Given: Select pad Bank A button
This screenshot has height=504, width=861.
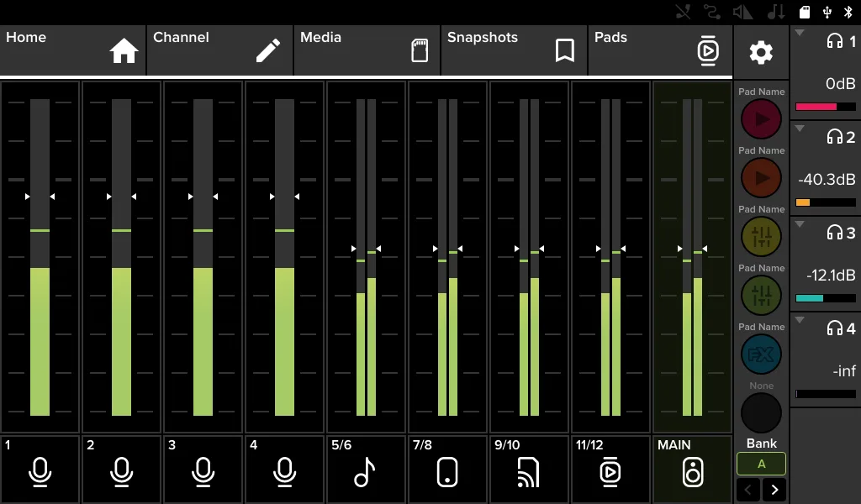Looking at the screenshot, I should click(761, 464).
